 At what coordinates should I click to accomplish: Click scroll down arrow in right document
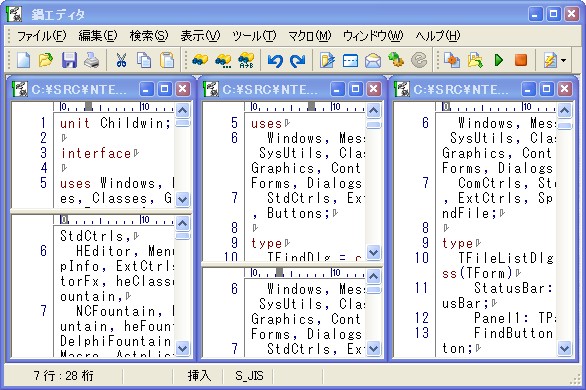(564, 349)
